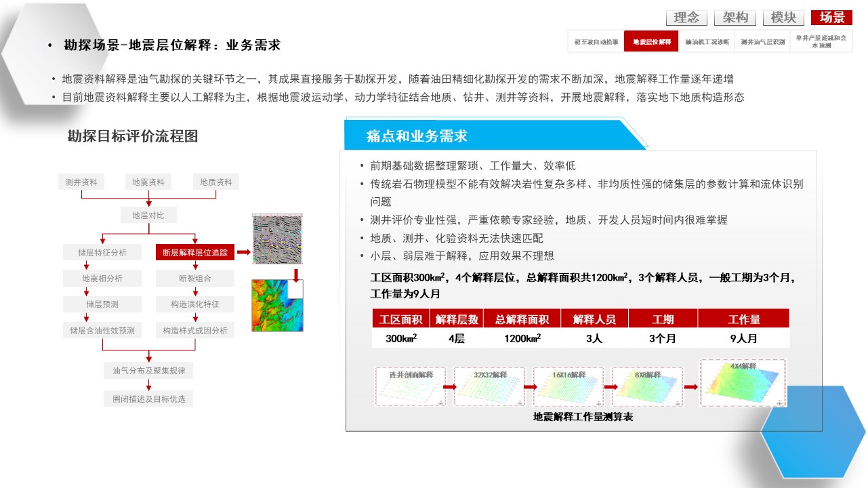This screenshot has height=488, width=868.
Task: Click the 工期 table header
Action: click(663, 319)
